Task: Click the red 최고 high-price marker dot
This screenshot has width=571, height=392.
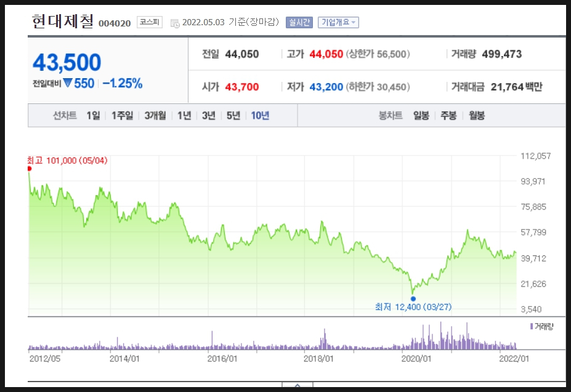Action: [x=30, y=169]
